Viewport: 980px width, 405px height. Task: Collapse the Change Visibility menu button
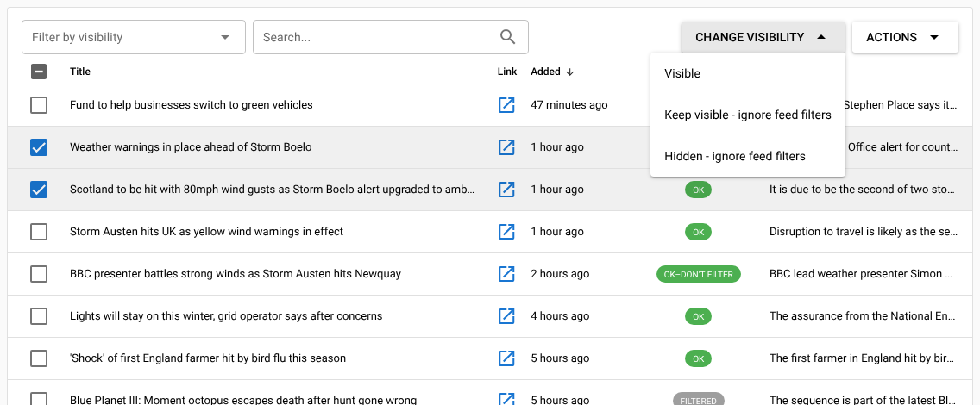tap(763, 37)
